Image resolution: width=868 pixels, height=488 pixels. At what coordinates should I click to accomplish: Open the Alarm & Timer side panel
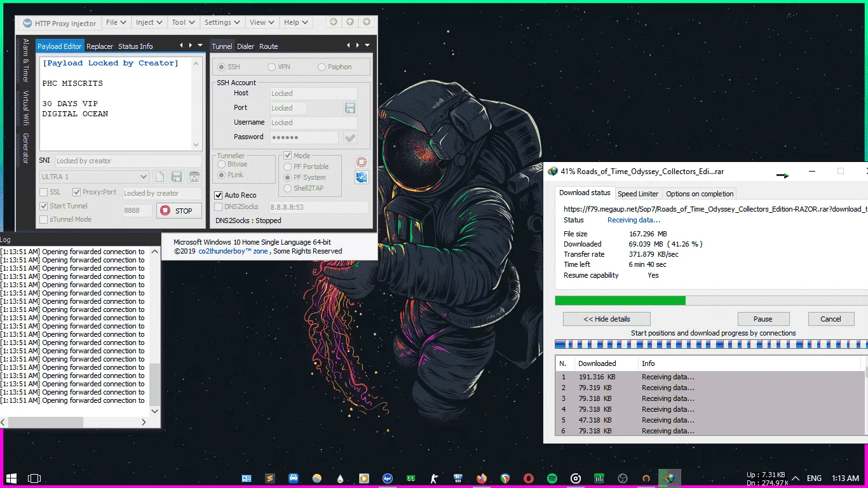26,60
